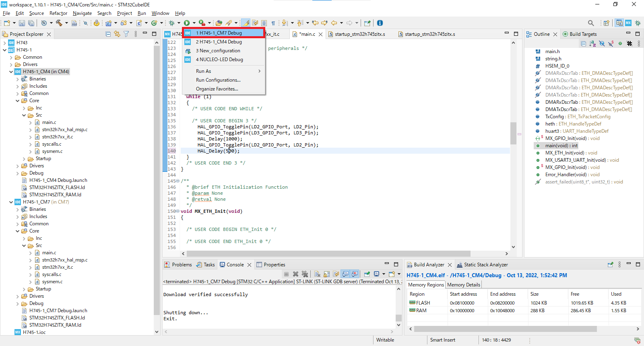Screen dimensions: 644x346
Task: Open the Memory Details sub-tab
Action: [x=463, y=285]
